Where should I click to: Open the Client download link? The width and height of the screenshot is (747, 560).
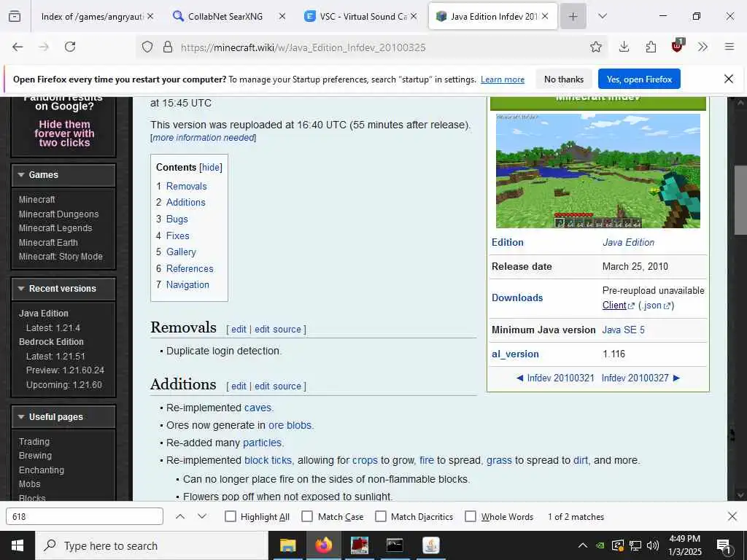tap(614, 306)
